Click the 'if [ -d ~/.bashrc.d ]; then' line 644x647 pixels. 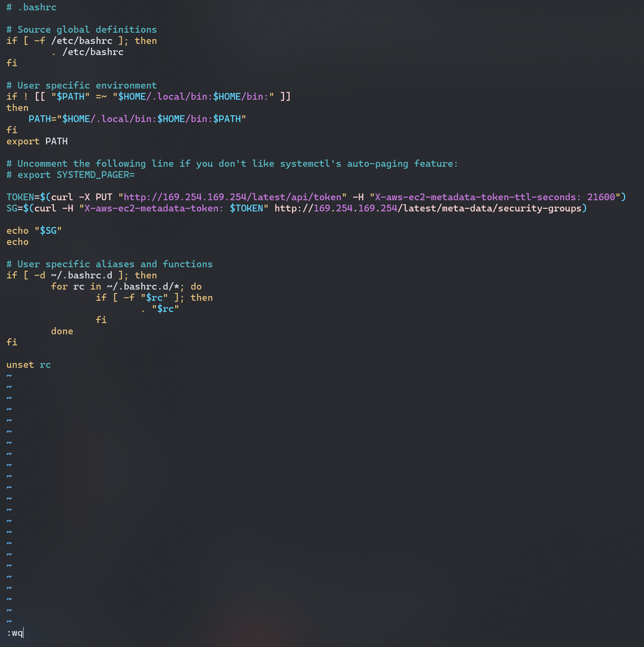point(82,275)
